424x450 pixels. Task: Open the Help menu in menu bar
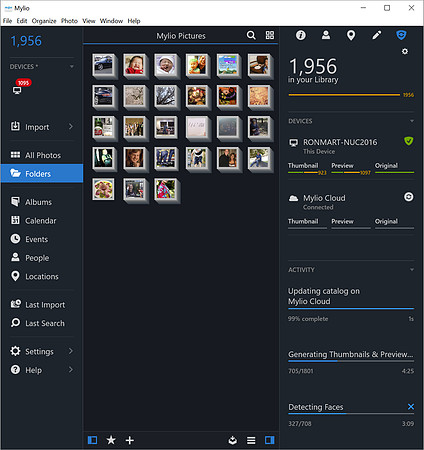[x=134, y=21]
